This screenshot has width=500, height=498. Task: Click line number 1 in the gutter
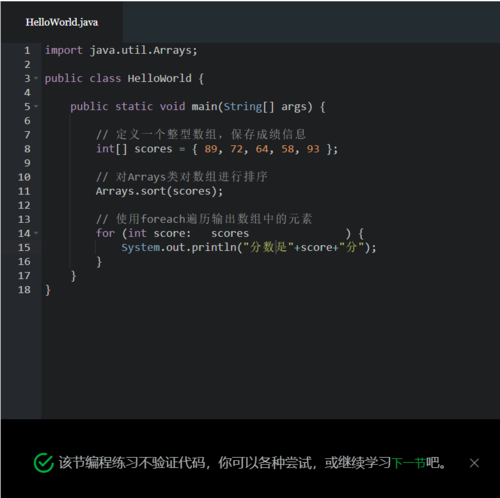tap(27, 51)
